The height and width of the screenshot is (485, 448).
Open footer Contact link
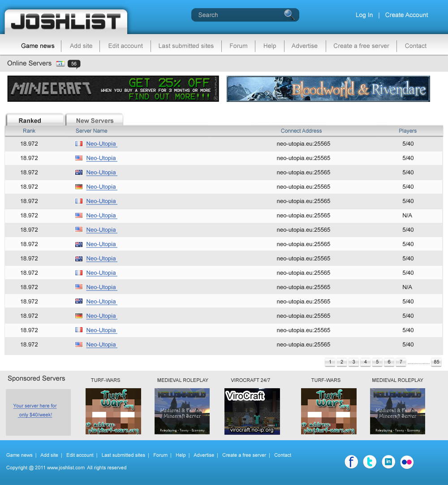pyautogui.click(x=283, y=455)
